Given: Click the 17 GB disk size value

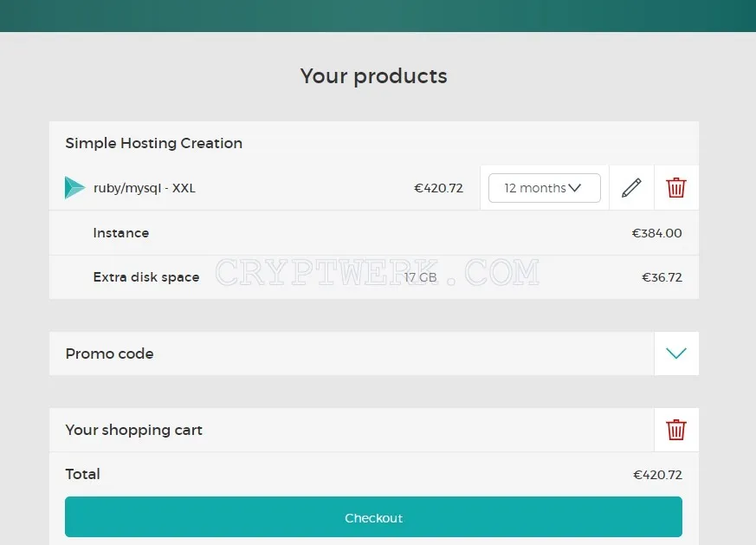Looking at the screenshot, I should coord(420,277).
